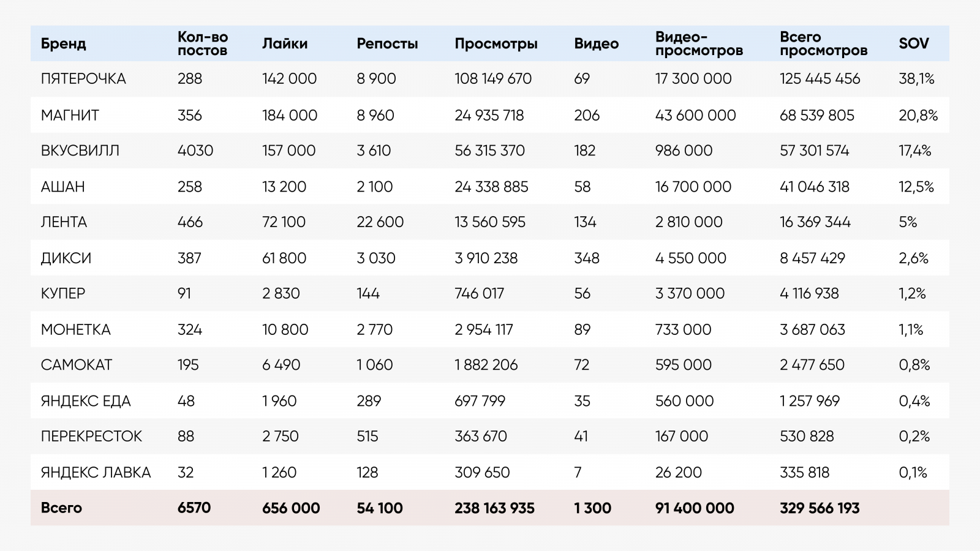This screenshot has width=980, height=551.
Task: Click total views value 329 566 193
Action: click(x=819, y=508)
